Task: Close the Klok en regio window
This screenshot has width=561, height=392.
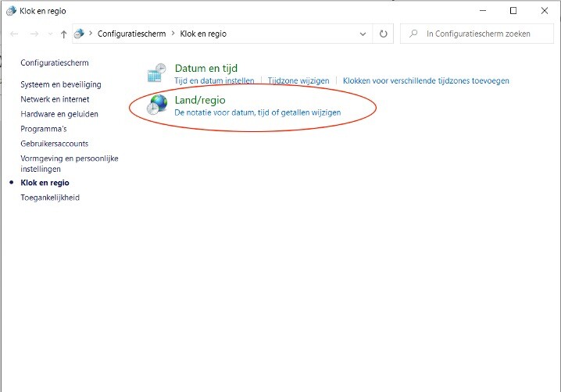Action: coord(545,11)
